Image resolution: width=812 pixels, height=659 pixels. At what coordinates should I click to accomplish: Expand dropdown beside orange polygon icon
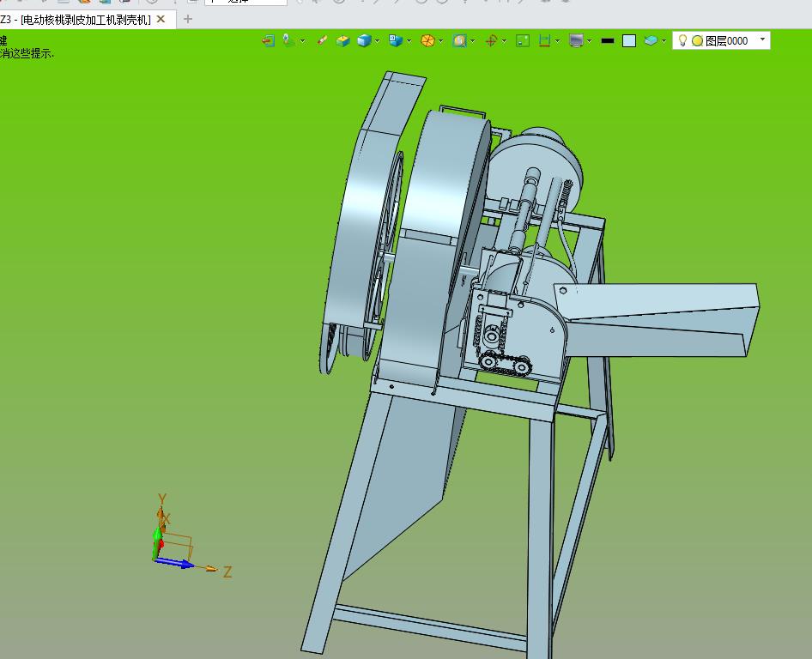click(440, 41)
